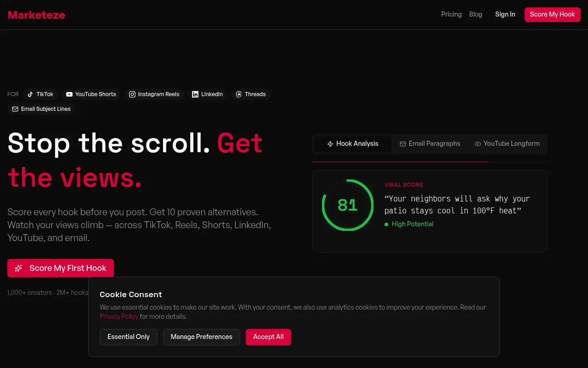Open the Blog link
The width and height of the screenshot is (588, 368).
[x=475, y=14]
